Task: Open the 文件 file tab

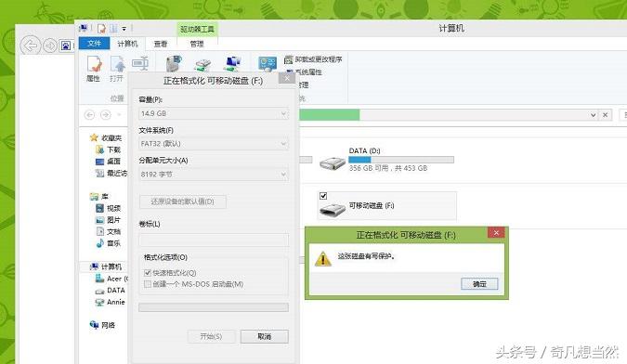Action: point(94,43)
